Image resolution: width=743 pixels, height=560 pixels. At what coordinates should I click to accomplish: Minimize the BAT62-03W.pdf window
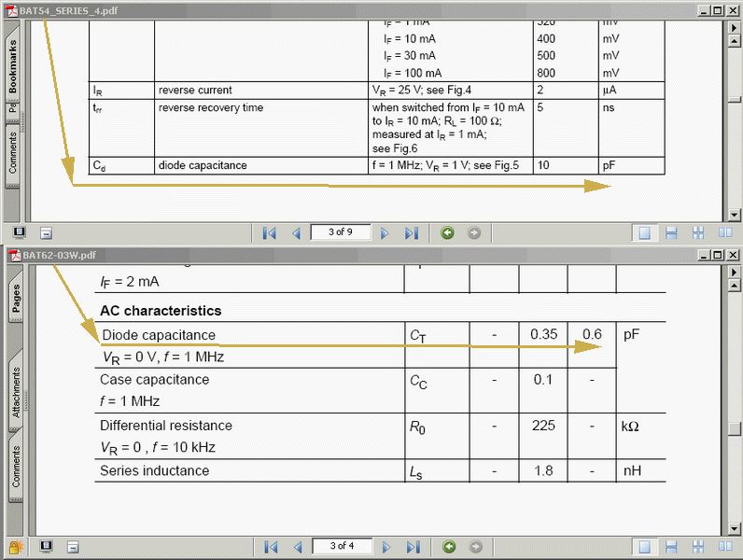pyautogui.click(x=705, y=255)
